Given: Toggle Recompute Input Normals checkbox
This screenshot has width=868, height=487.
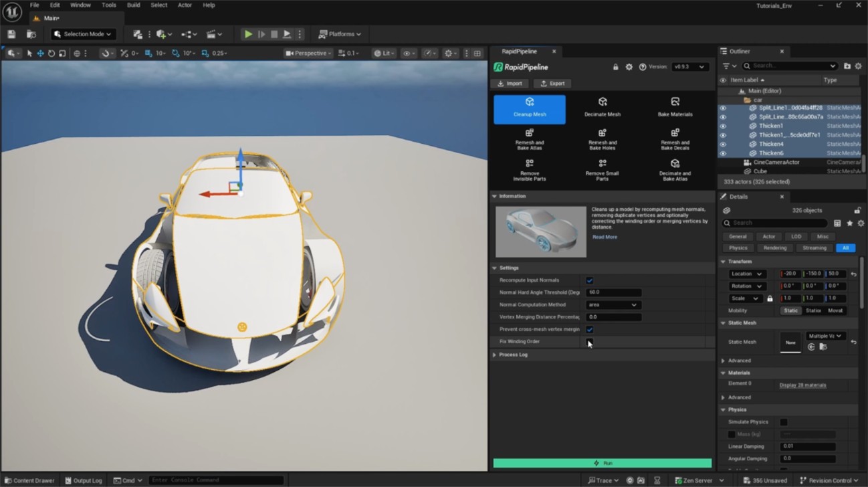Looking at the screenshot, I should pyautogui.click(x=589, y=280).
